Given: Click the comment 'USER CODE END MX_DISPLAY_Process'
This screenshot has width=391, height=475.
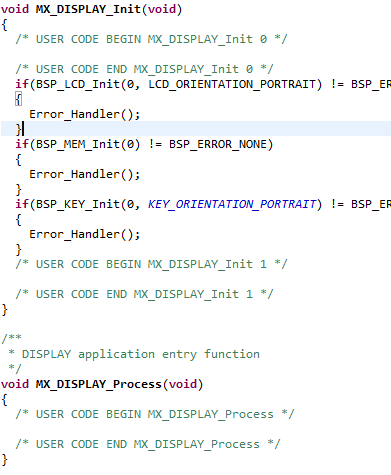Looking at the screenshot, I should point(148,444).
